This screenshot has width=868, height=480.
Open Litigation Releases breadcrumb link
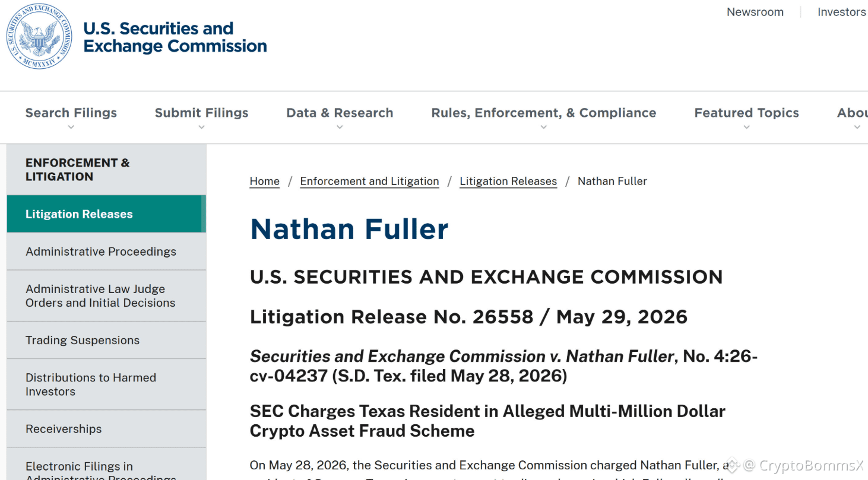(508, 181)
